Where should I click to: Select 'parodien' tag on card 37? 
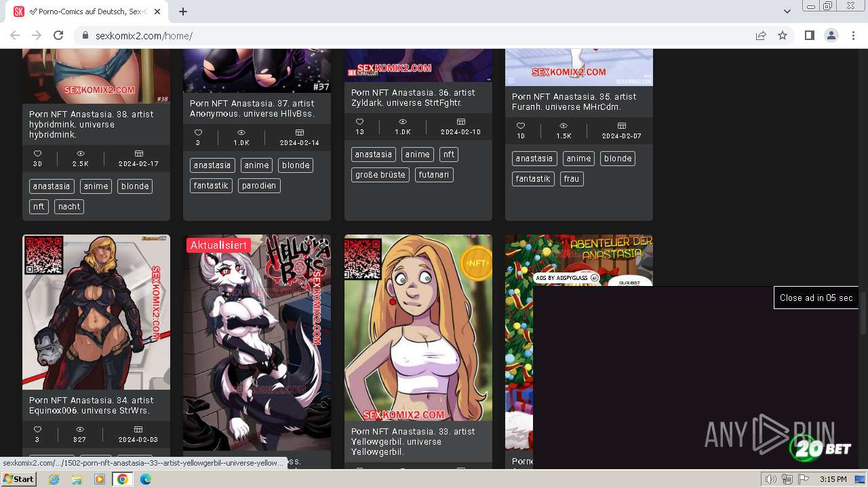pos(260,186)
